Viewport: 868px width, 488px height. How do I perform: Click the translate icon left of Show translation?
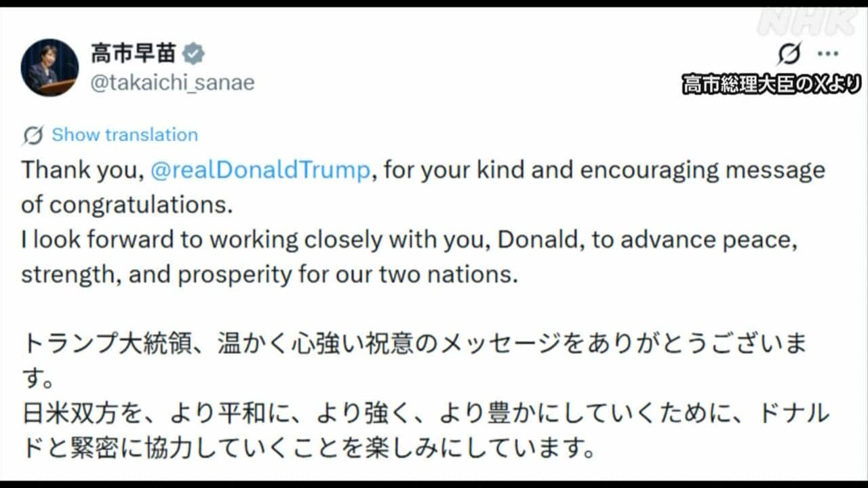pos(33,135)
